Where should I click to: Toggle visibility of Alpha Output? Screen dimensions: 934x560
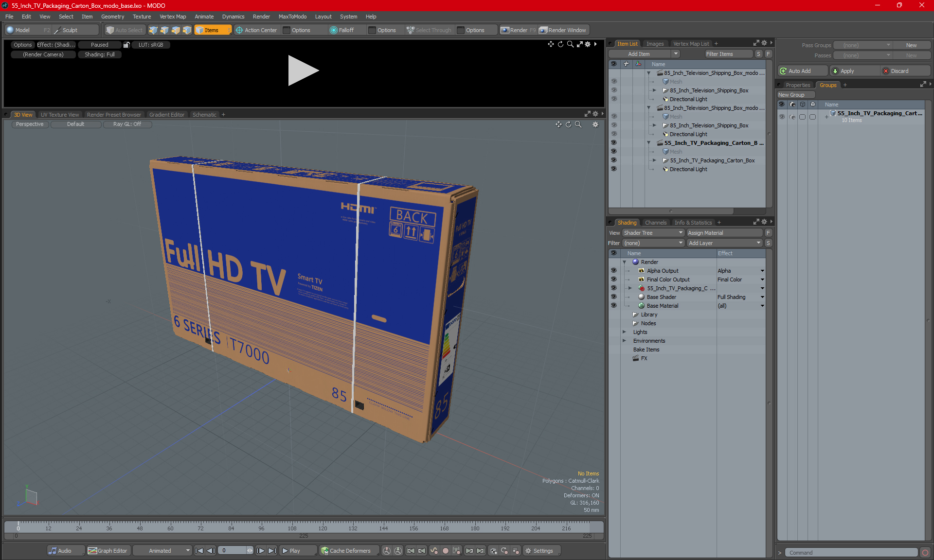613,271
